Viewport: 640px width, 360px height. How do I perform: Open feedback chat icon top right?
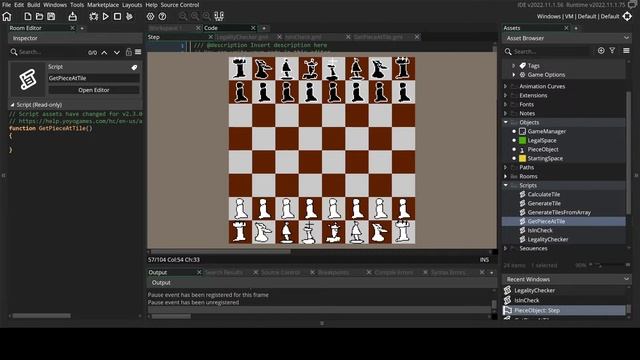pyautogui.click(x=633, y=5)
